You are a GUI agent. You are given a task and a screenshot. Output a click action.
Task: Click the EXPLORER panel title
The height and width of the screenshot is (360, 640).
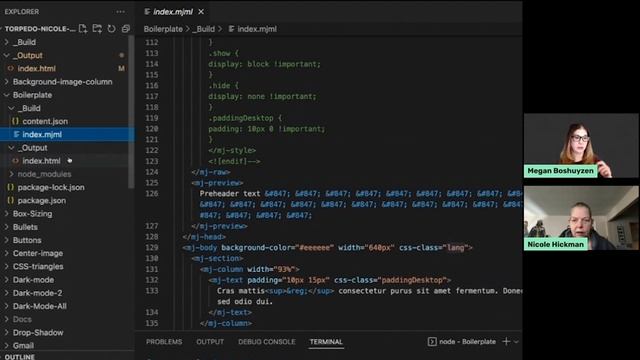click(22, 12)
